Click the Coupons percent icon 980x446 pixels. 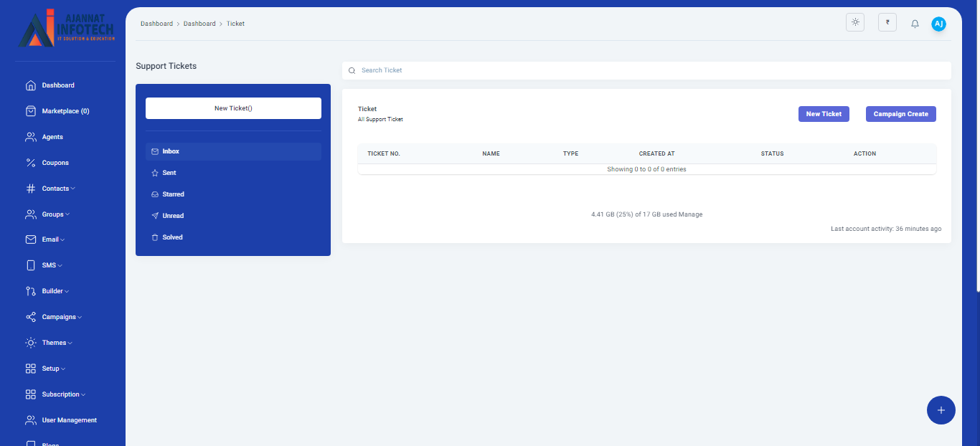[x=31, y=163]
